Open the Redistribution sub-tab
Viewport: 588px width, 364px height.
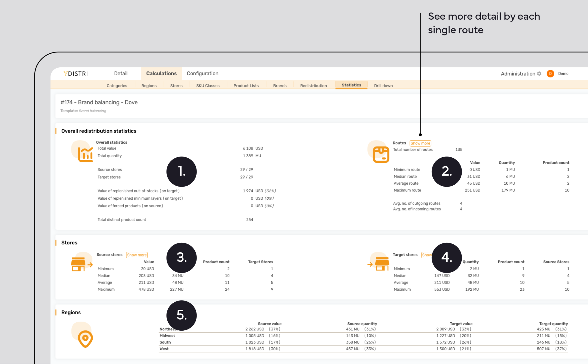[313, 86]
